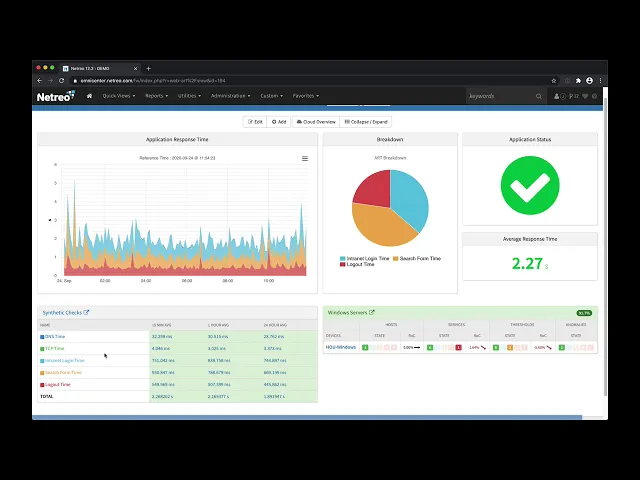Click the Edit dashboard button
The image size is (640, 480).
click(255, 122)
